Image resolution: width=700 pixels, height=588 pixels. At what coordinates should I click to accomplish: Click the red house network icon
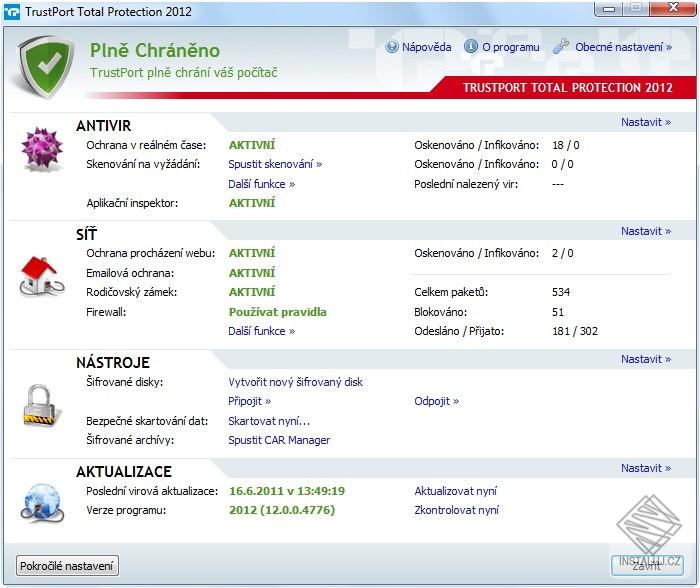[42, 276]
